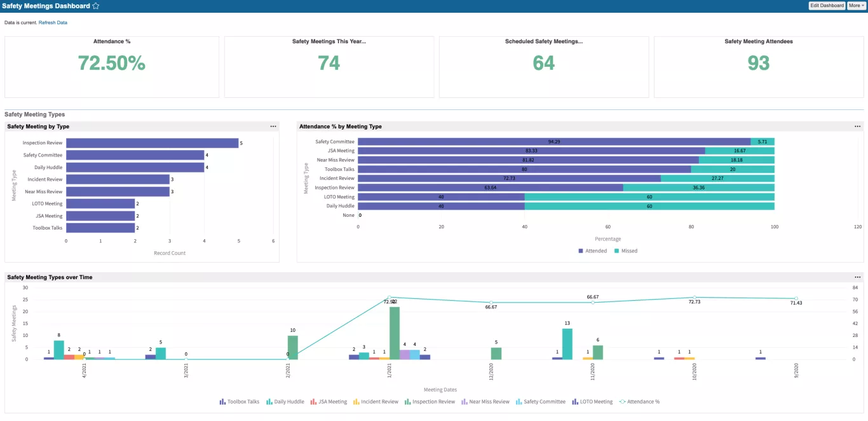Click the Safety Meeting Types over Time chart title

[x=50, y=277]
